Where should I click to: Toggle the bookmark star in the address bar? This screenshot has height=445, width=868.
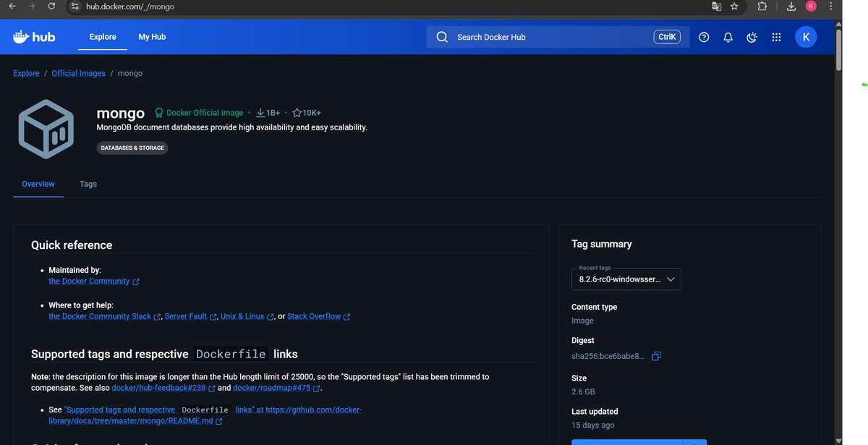click(x=734, y=6)
